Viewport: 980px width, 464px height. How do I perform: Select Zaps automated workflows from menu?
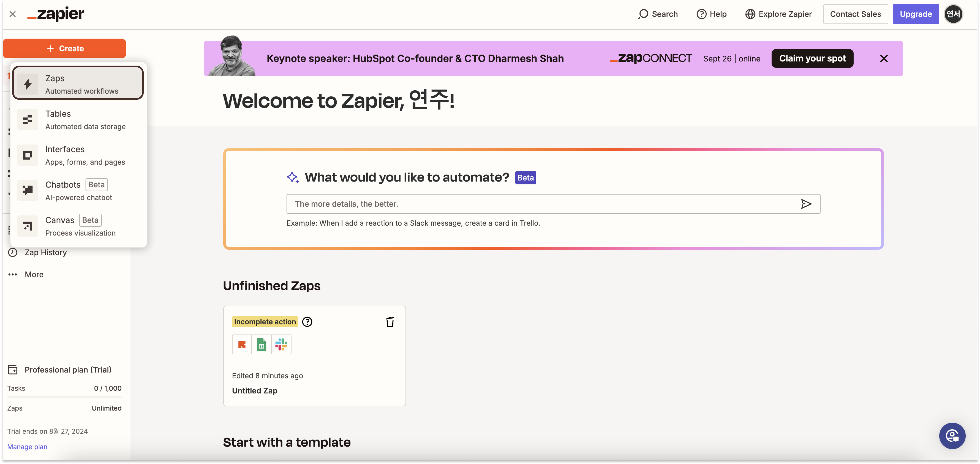pyautogui.click(x=78, y=84)
